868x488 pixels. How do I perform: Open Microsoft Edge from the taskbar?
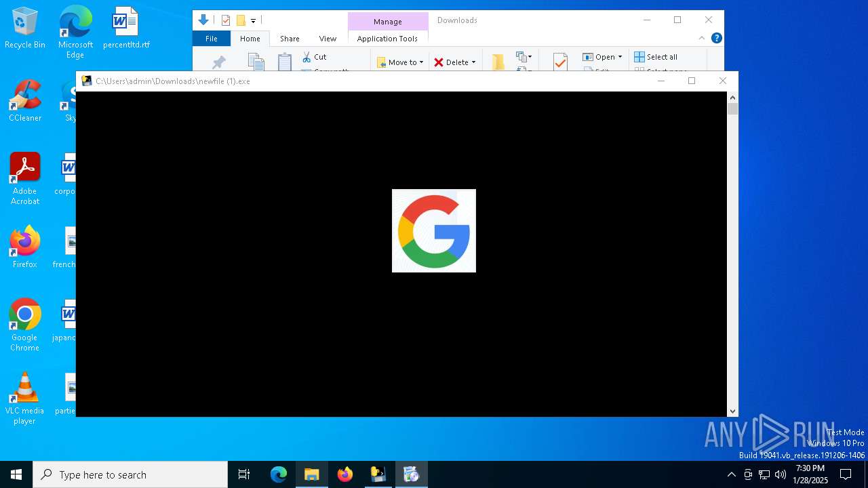[x=279, y=474]
